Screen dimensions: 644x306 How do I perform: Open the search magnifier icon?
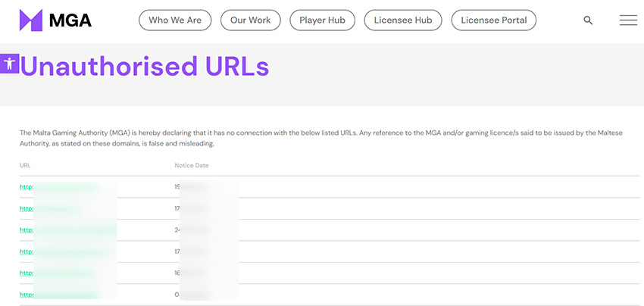pos(588,20)
